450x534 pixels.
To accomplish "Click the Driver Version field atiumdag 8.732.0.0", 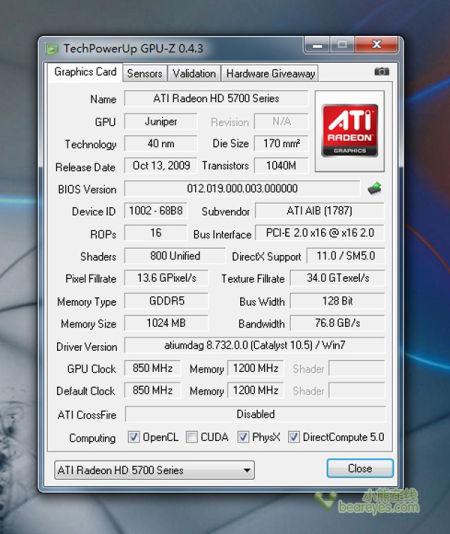I will pyautogui.click(x=254, y=345).
